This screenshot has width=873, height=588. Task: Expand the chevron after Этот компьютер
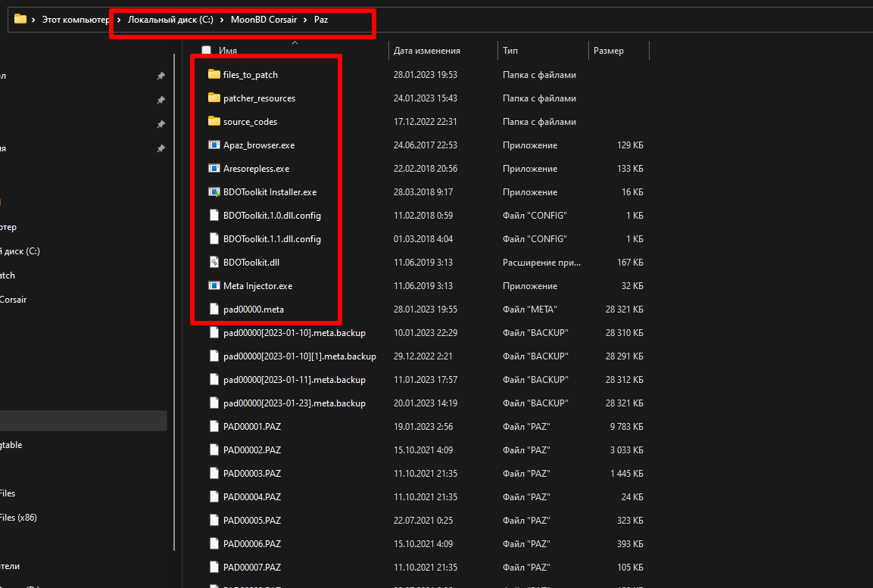click(119, 20)
